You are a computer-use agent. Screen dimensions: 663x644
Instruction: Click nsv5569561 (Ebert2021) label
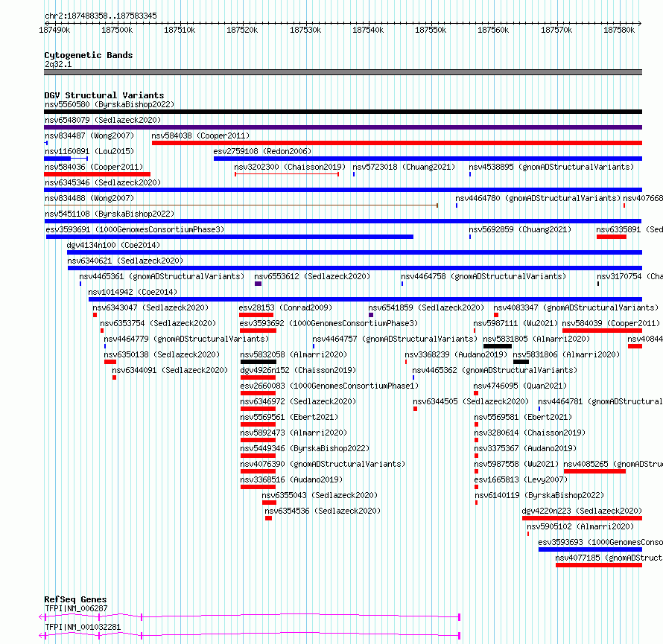click(289, 417)
